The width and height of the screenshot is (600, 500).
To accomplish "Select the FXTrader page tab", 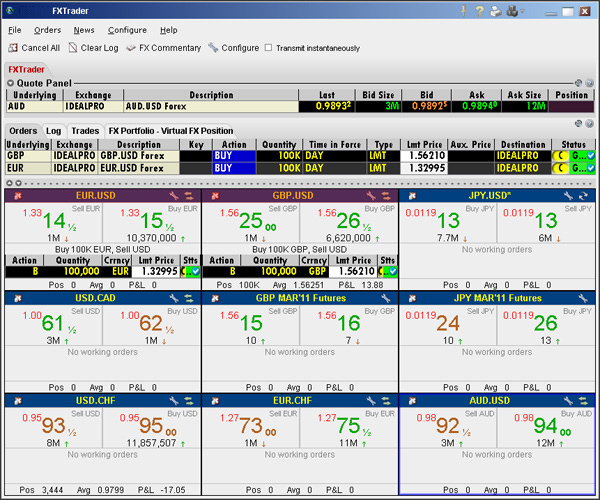I will tap(26, 69).
